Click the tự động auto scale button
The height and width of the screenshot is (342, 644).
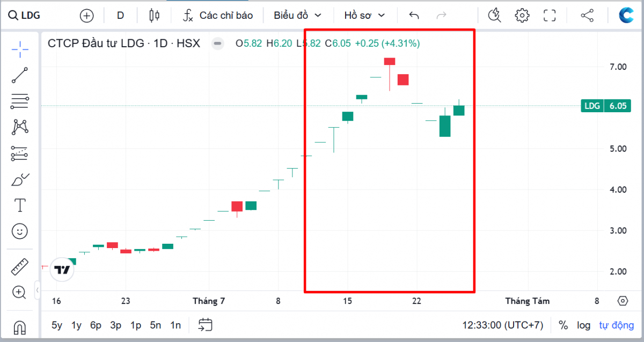615,325
